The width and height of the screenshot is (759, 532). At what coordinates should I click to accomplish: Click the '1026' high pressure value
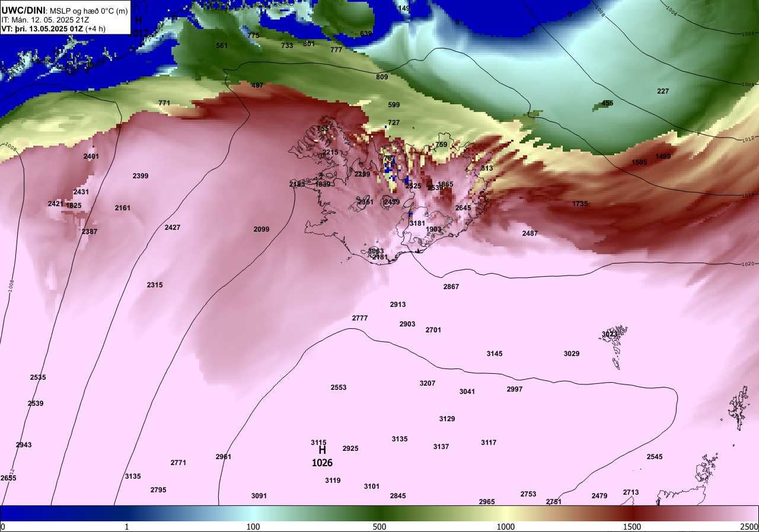coord(322,463)
